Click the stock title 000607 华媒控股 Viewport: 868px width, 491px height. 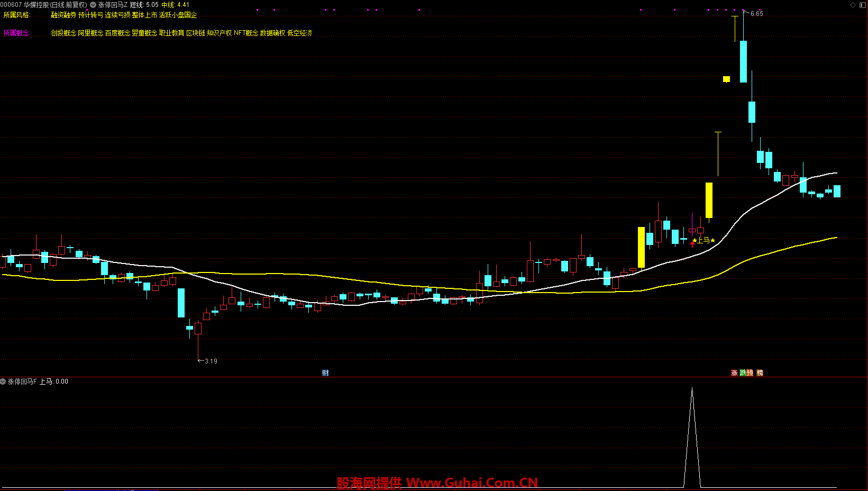tap(24, 5)
